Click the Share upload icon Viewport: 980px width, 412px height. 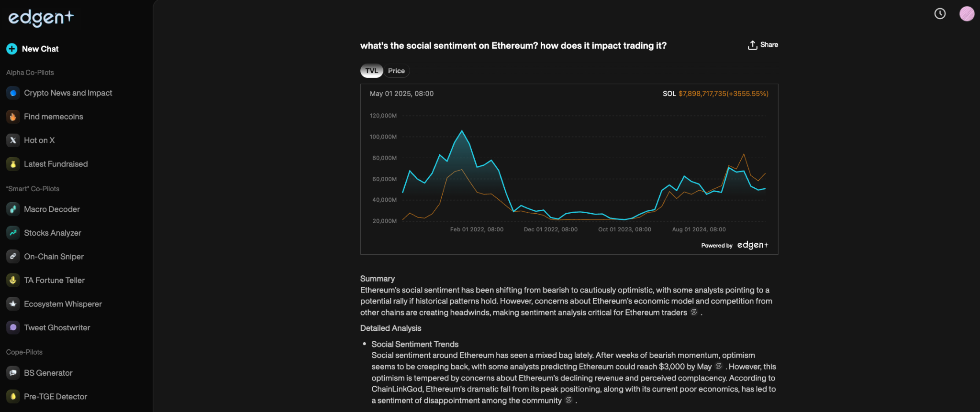pyautogui.click(x=753, y=45)
